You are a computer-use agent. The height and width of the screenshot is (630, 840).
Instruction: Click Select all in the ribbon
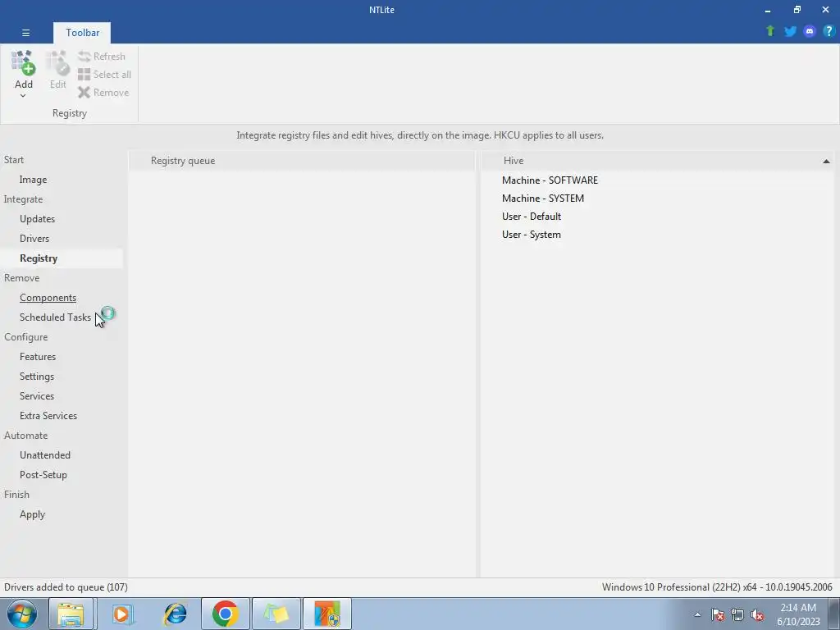(x=104, y=75)
